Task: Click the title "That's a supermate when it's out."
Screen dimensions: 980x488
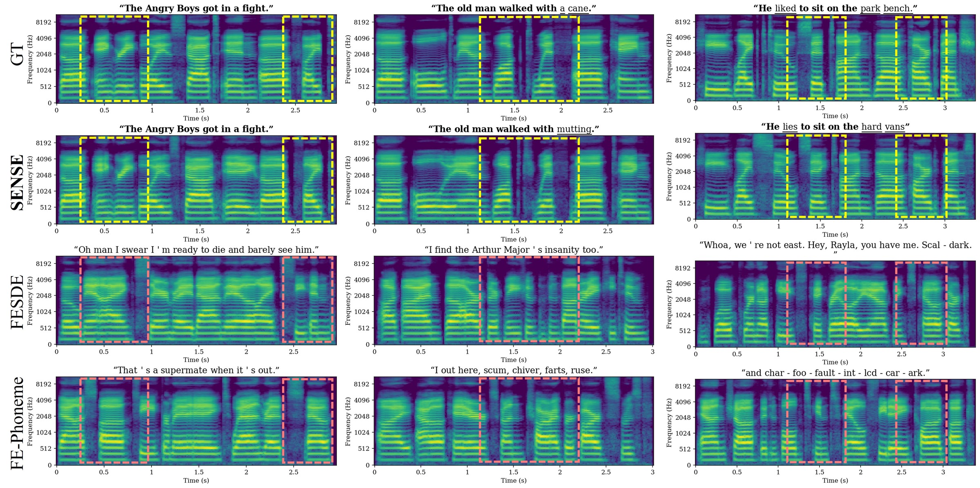Action: tap(196, 370)
